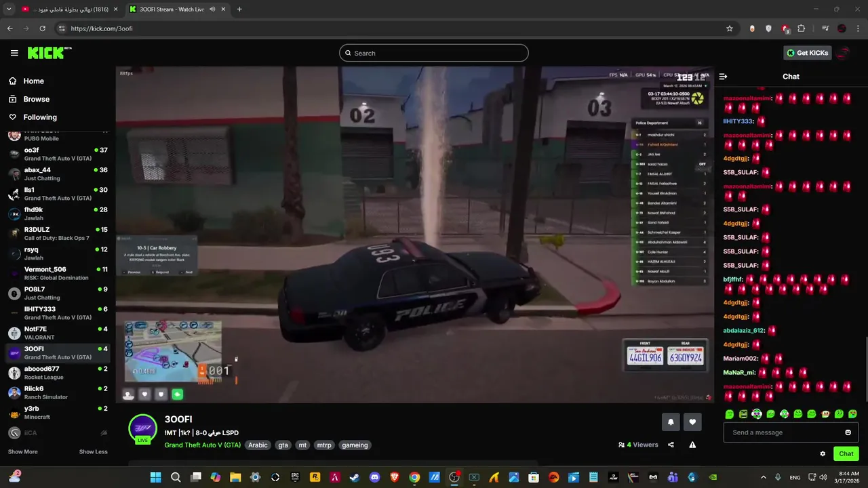This screenshot has width=868, height=488.
Task: Select the Arabic tag
Action: pos(258,445)
